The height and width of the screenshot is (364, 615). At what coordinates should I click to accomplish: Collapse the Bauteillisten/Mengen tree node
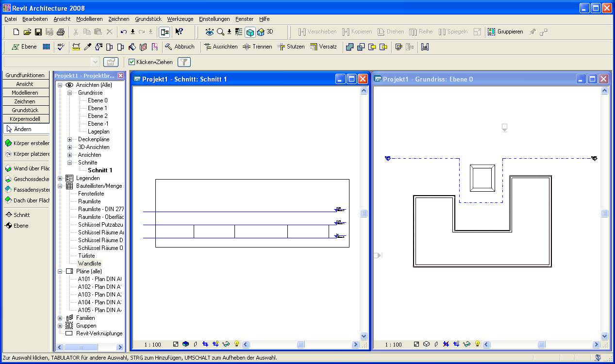pyautogui.click(x=60, y=186)
